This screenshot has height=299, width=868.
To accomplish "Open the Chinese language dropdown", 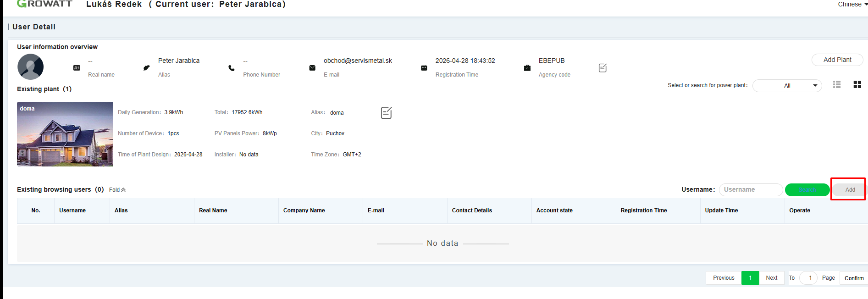I will [x=852, y=4].
